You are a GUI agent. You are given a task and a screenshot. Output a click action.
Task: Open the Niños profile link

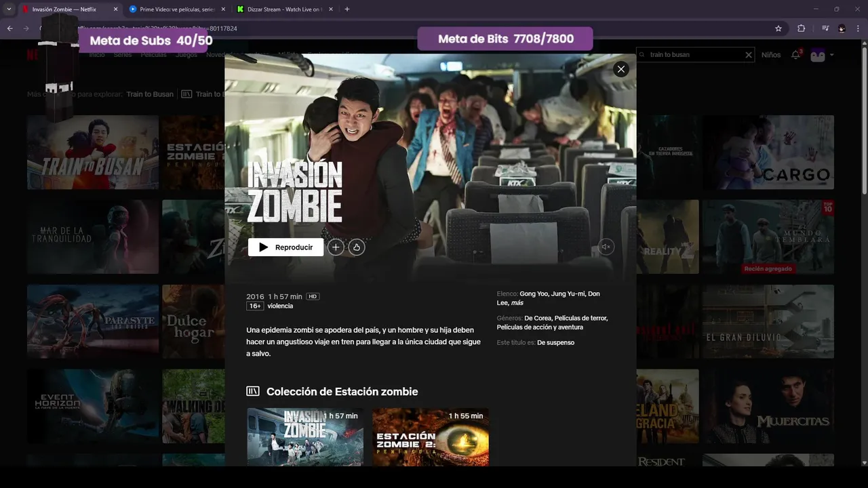[x=771, y=55]
